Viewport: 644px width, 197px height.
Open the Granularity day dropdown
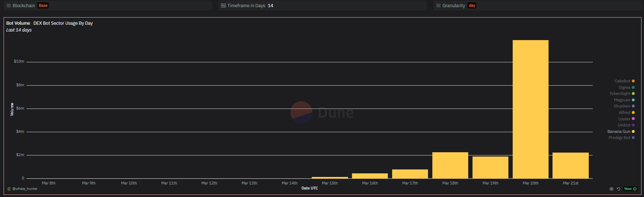coord(472,5)
